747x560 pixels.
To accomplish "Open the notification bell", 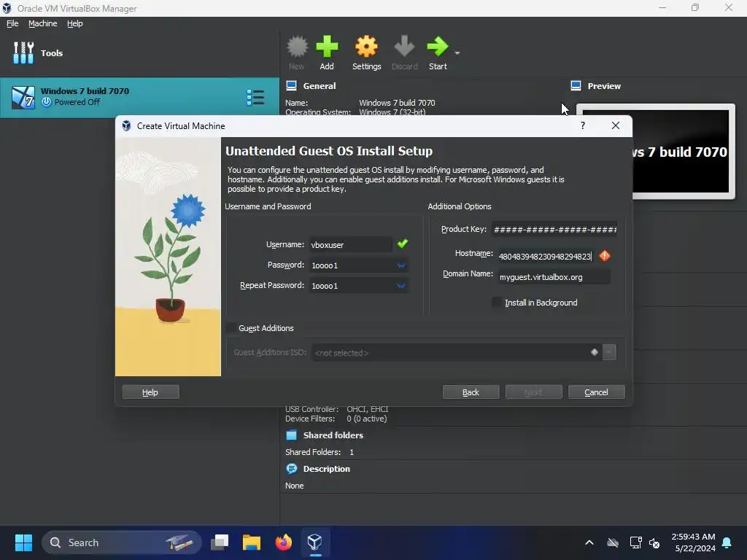I will tap(727, 542).
